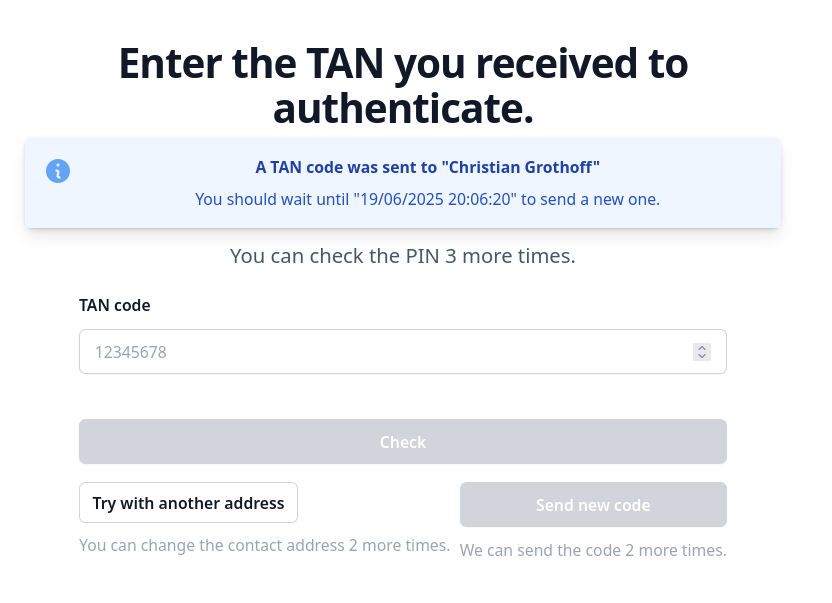Click the heading word 'authenticate.'
Screen dimensions: 832x603
(403, 109)
